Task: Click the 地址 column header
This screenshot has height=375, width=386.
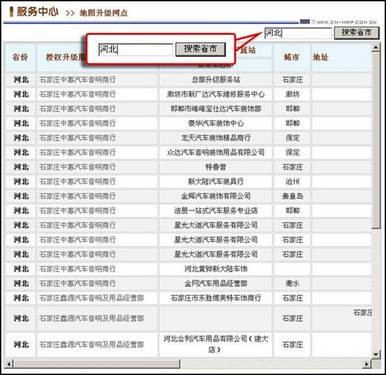Action: [x=320, y=57]
